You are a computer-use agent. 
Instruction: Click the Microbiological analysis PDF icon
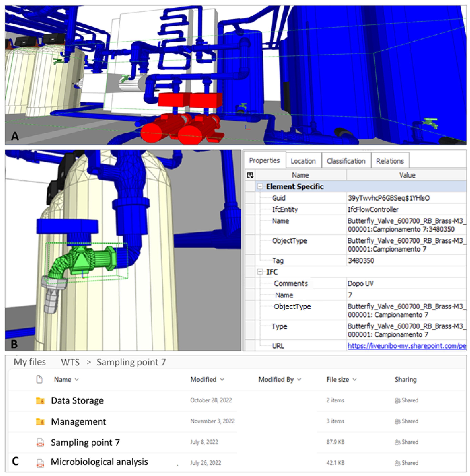(40, 463)
